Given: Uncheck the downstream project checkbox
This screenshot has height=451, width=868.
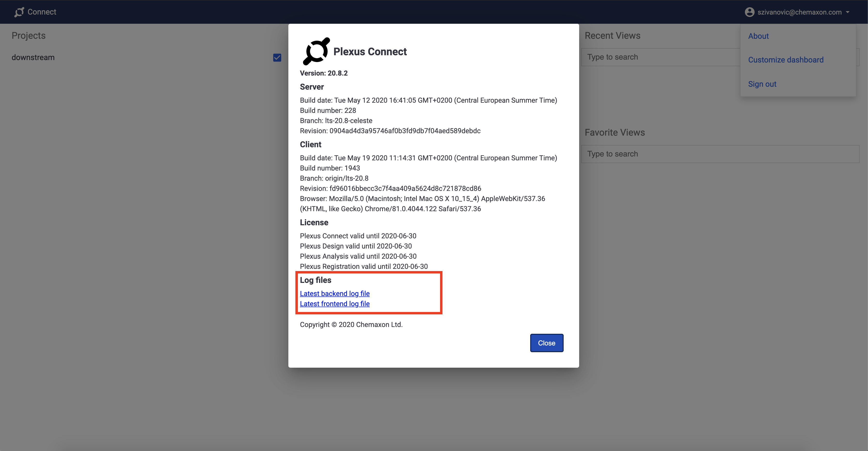Looking at the screenshot, I should (277, 58).
